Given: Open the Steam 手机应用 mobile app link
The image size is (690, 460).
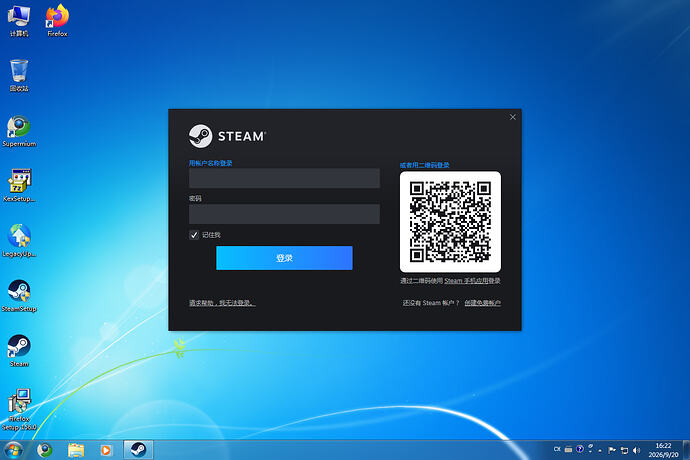Looking at the screenshot, I should tap(464, 280).
